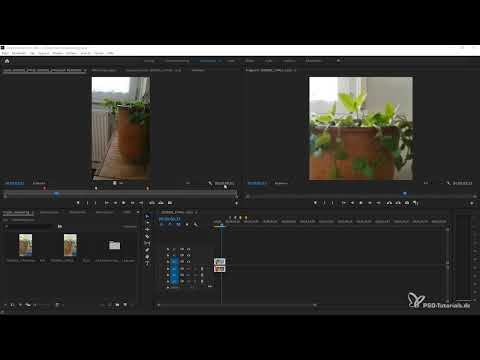This screenshot has width=480, height=360.
Task: Add a marker in the Source monitor
Action: pyautogui.click(x=78, y=203)
